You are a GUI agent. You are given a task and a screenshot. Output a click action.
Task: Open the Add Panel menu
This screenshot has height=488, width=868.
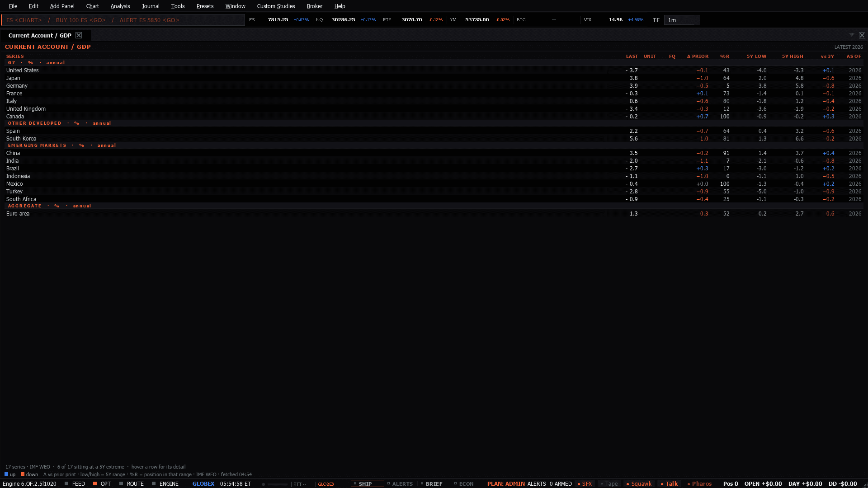(x=62, y=6)
